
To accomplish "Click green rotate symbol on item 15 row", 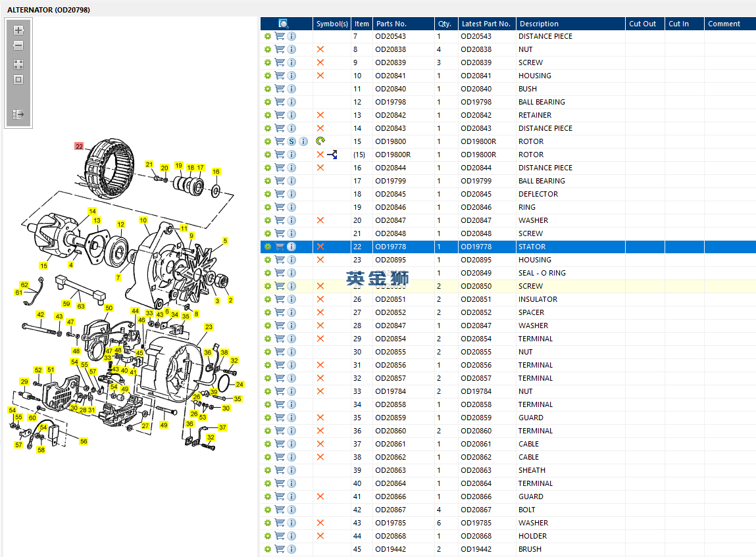I will click(320, 141).
